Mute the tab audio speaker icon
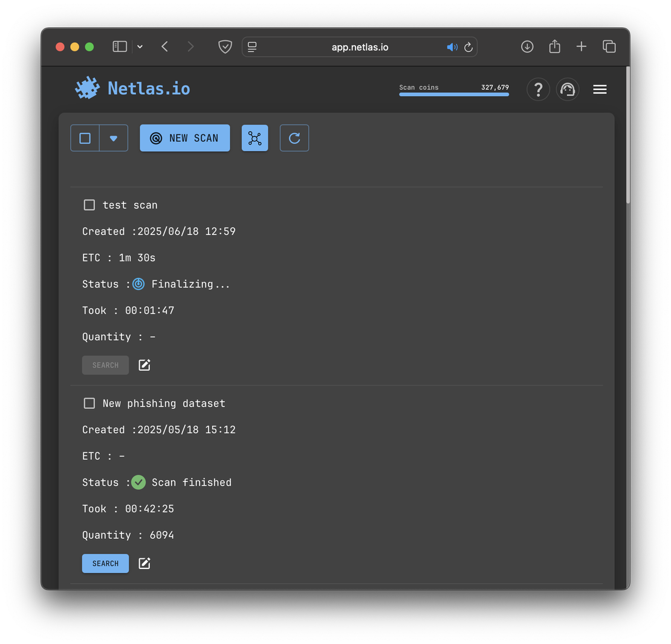The width and height of the screenshot is (671, 644). pos(452,47)
